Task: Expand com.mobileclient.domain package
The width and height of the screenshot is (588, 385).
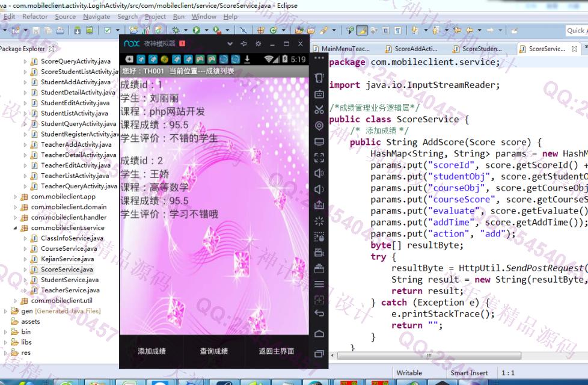Action: [15, 207]
